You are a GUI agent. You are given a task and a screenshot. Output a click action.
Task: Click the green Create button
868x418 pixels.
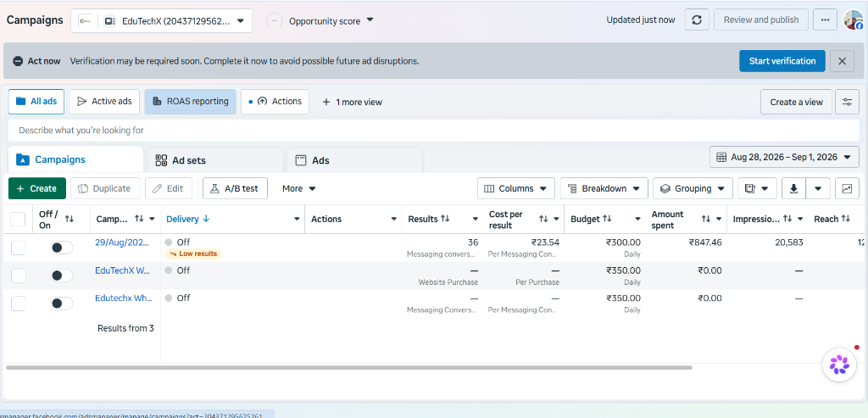pyautogui.click(x=37, y=188)
